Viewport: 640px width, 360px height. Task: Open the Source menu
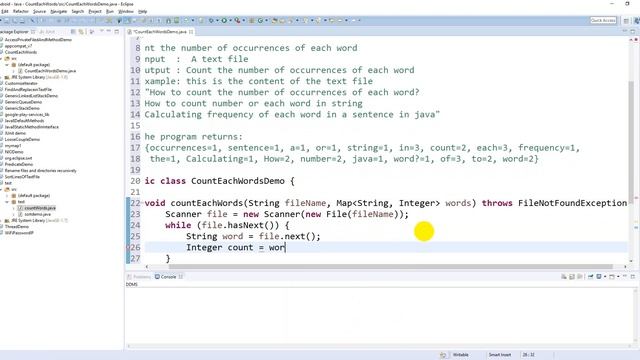pyautogui.click(x=39, y=11)
